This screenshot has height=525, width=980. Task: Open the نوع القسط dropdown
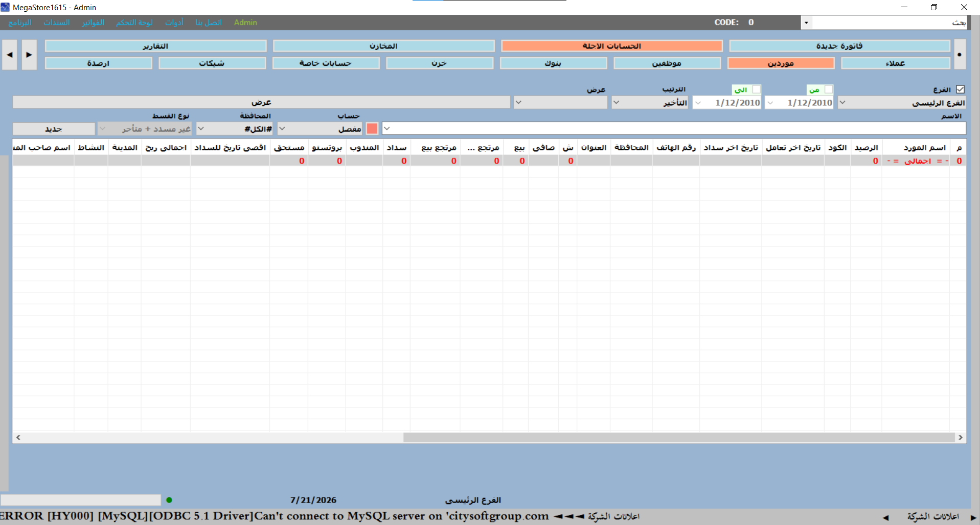coord(103,129)
